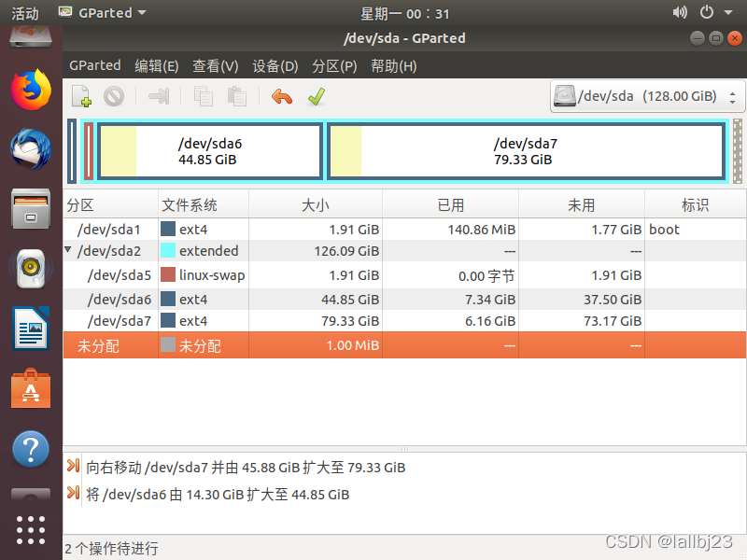Open the clock showing 星期一 00:31
Viewport: 747px width, 560px height.
404,13
